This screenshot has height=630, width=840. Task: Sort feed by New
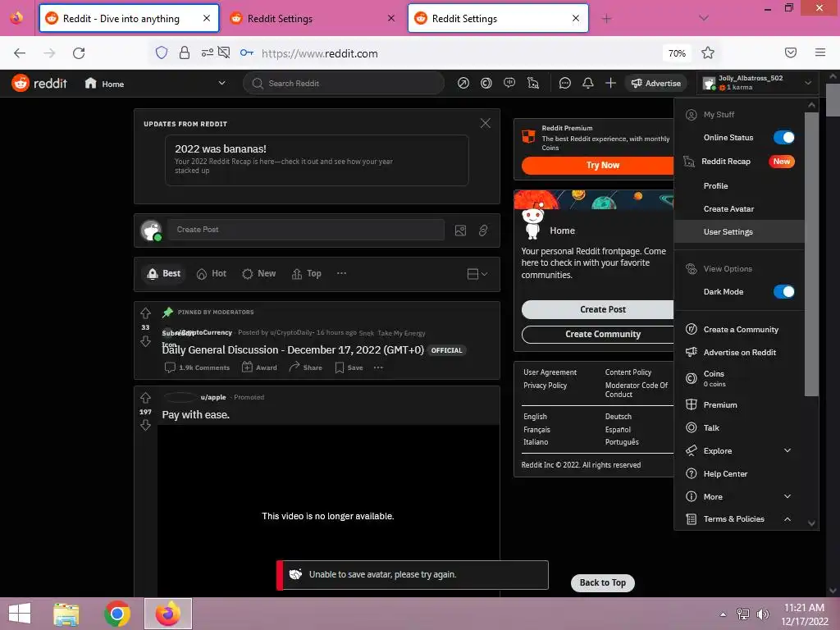259,274
